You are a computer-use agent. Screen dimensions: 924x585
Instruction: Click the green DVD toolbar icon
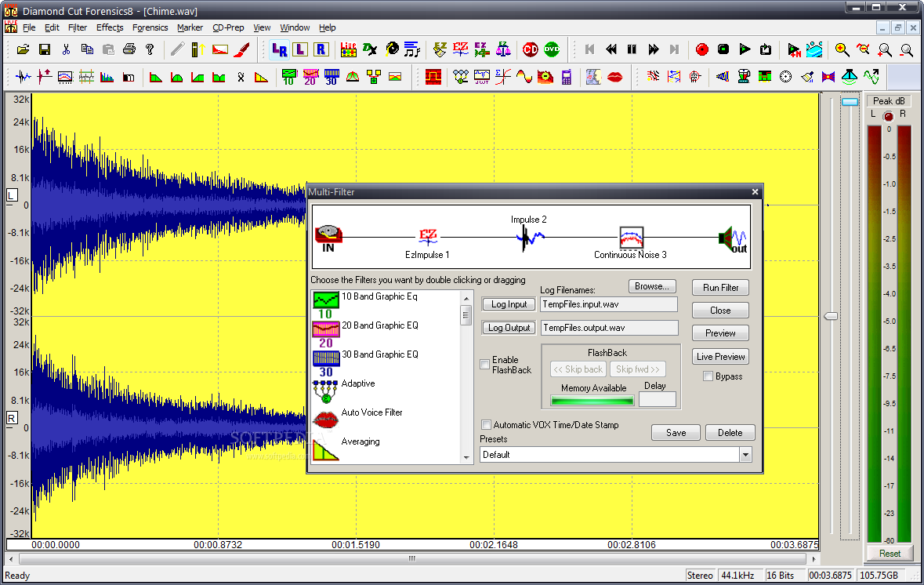pyautogui.click(x=552, y=49)
